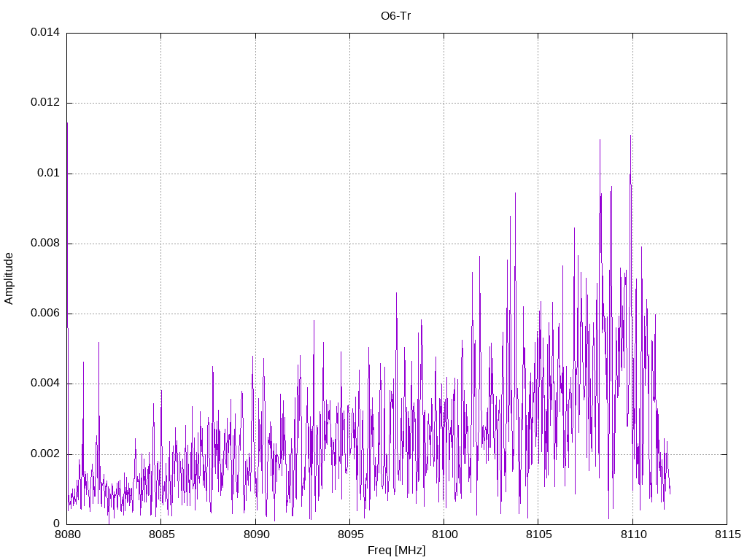747x560 pixels.
Task: Select the 8105 x-axis tick label
Action: click(538, 534)
